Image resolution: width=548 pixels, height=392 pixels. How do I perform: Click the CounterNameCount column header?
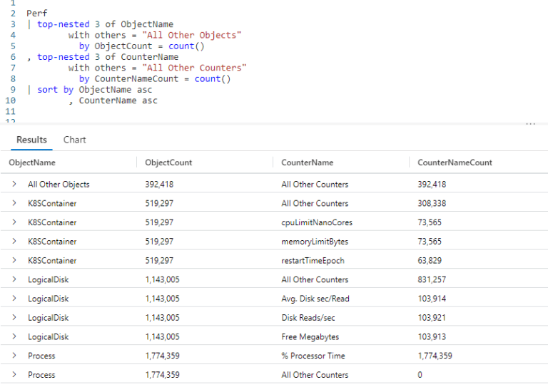tap(455, 163)
